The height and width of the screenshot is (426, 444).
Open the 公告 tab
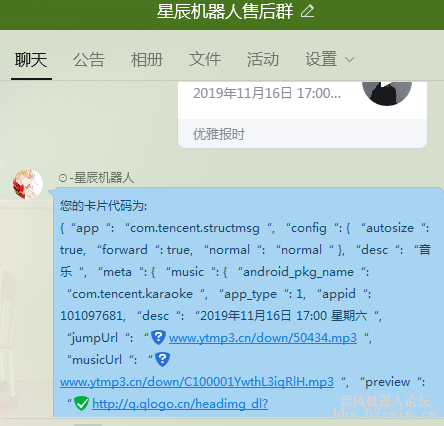[89, 60]
